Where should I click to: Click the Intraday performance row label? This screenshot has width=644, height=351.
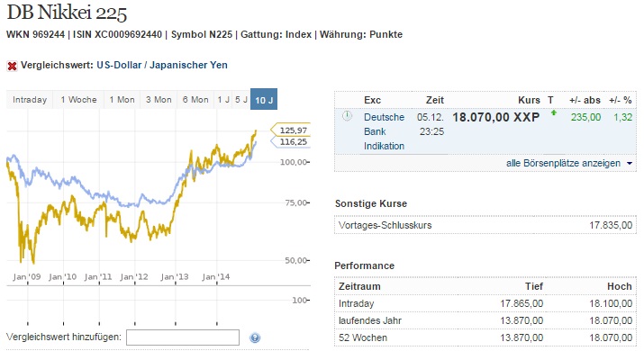click(356, 304)
